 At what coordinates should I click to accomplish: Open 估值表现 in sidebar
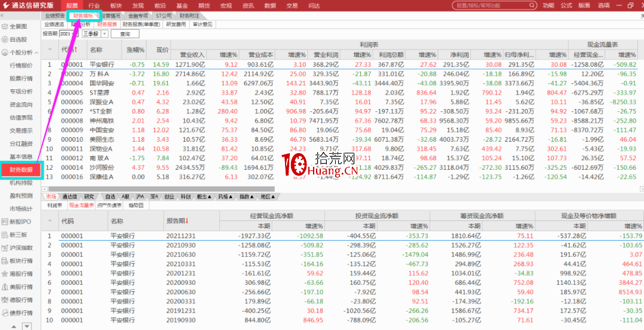(x=21, y=118)
